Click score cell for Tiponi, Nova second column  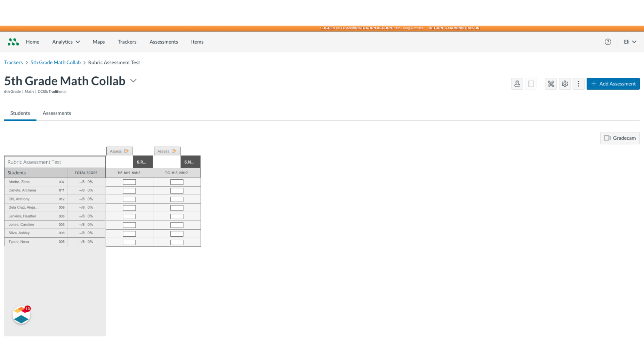(x=176, y=242)
